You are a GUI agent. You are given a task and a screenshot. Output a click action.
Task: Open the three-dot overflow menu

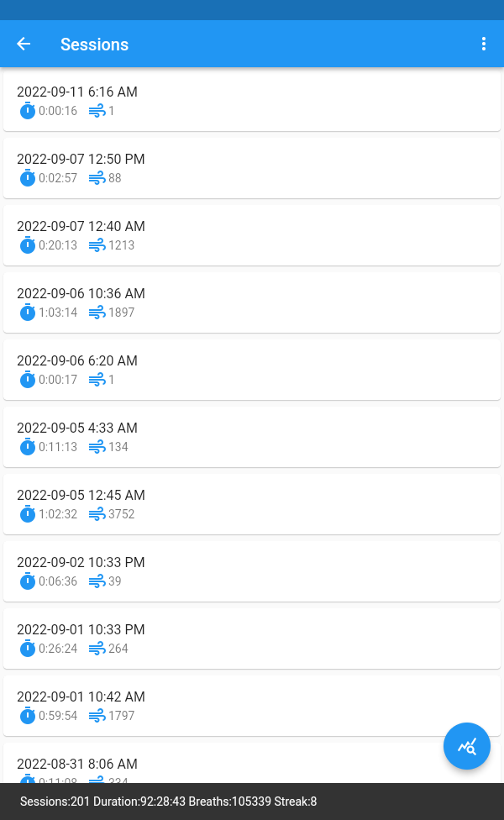point(484,45)
